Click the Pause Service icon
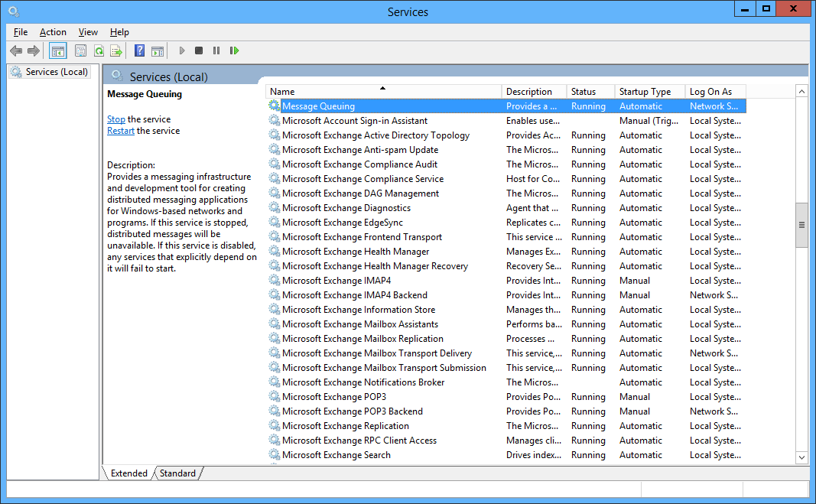This screenshot has width=816, height=504. point(216,50)
